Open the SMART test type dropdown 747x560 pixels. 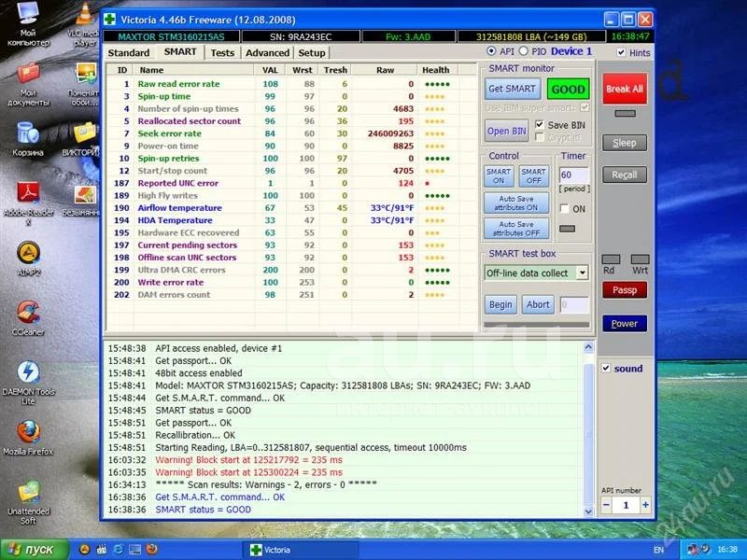coord(582,273)
